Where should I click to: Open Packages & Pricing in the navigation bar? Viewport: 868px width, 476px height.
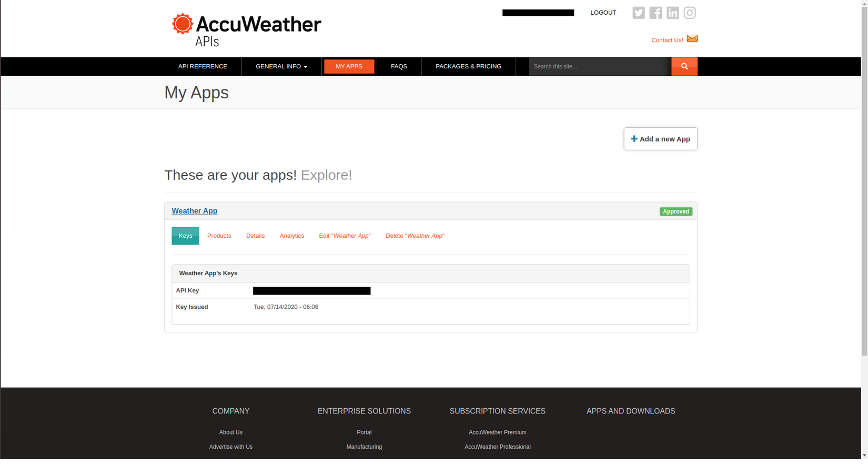click(x=469, y=66)
